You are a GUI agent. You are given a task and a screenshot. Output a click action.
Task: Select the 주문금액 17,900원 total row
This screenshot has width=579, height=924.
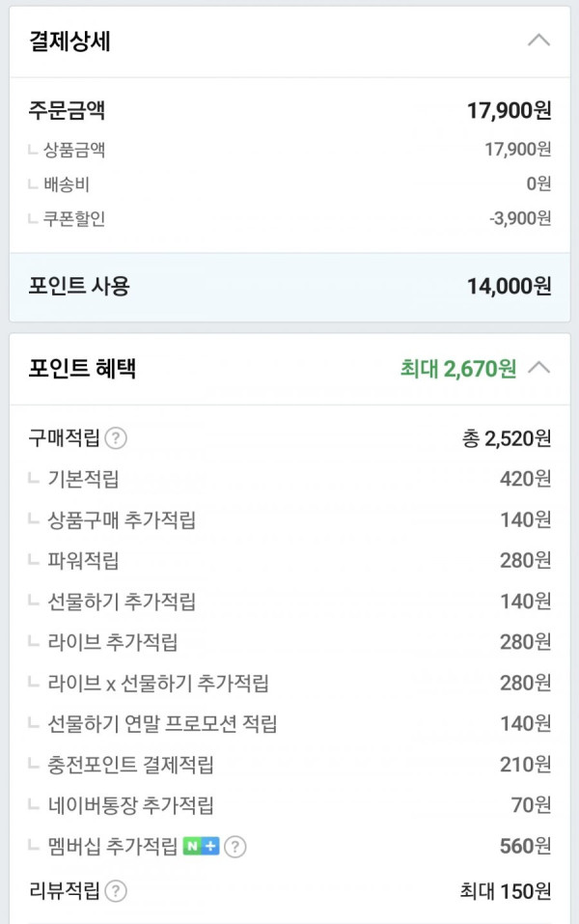click(x=289, y=110)
